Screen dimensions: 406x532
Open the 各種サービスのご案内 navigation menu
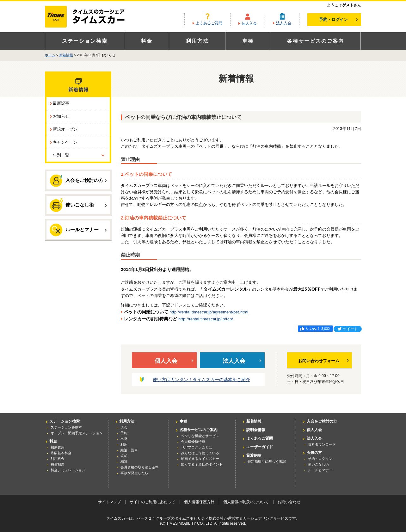coord(315,41)
